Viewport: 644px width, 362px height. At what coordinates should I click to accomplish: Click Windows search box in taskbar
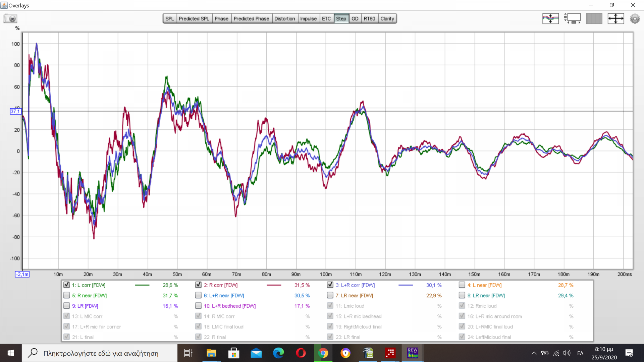click(x=100, y=353)
